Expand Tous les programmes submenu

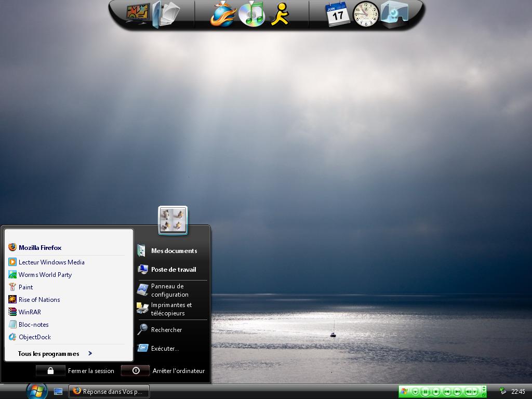(55, 354)
